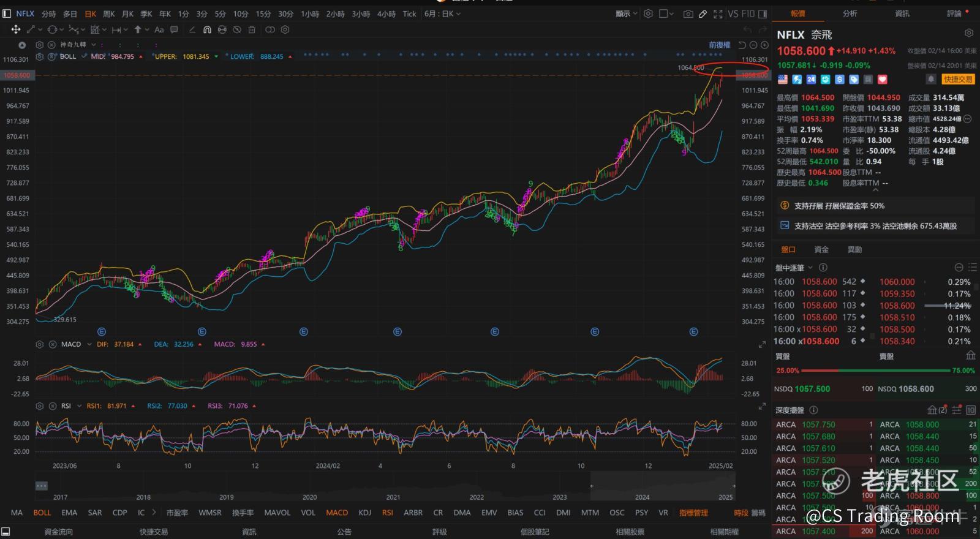Expand more indicators arrow after IC

click(153, 513)
